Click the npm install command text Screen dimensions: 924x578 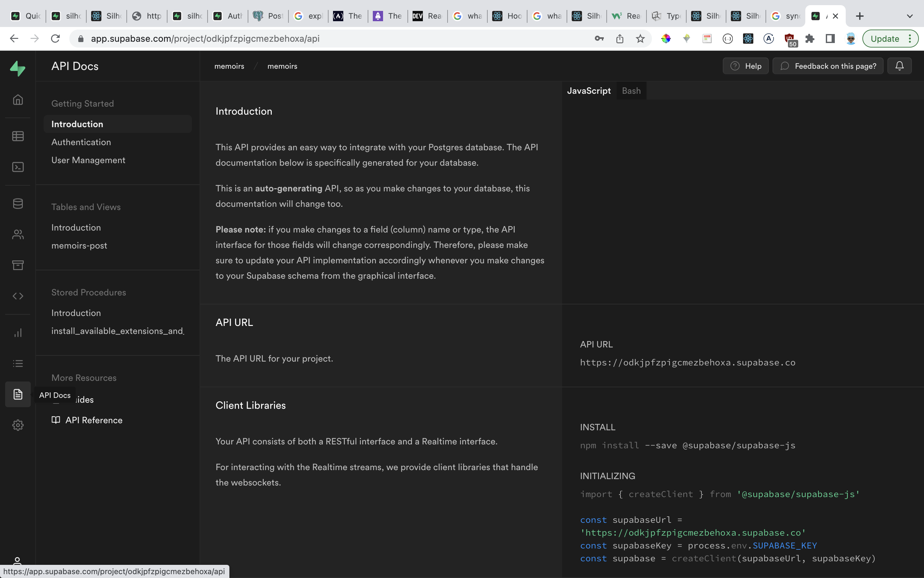click(688, 445)
